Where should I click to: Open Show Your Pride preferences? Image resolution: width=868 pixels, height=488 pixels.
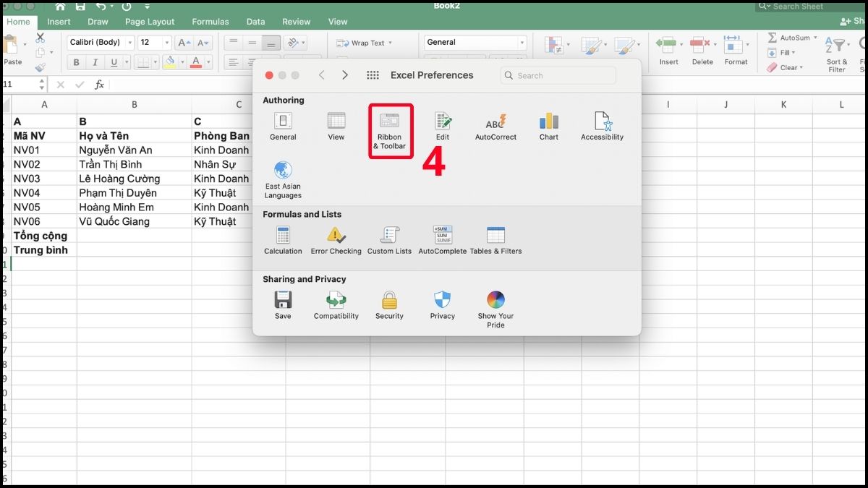(x=495, y=309)
